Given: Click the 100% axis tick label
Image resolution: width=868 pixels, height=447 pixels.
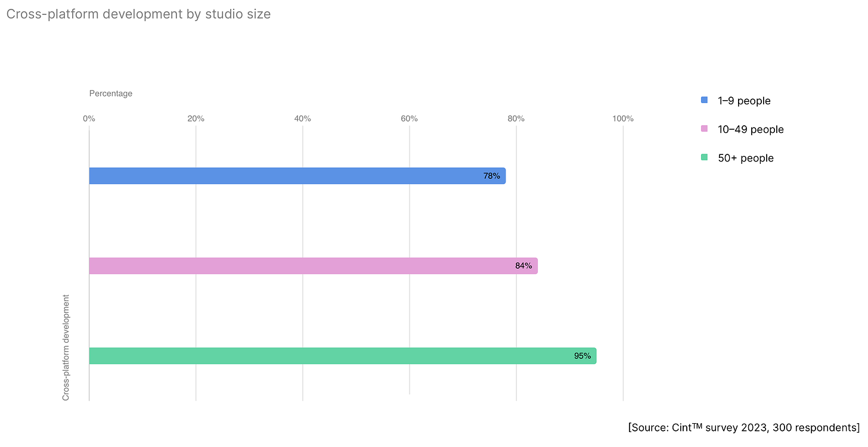Looking at the screenshot, I should click(623, 119).
